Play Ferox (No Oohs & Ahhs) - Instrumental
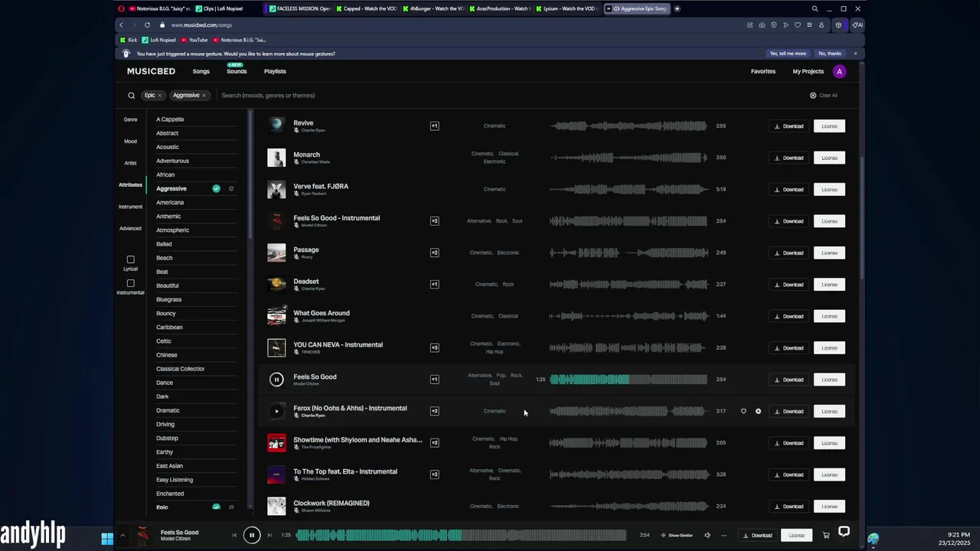 (276, 411)
